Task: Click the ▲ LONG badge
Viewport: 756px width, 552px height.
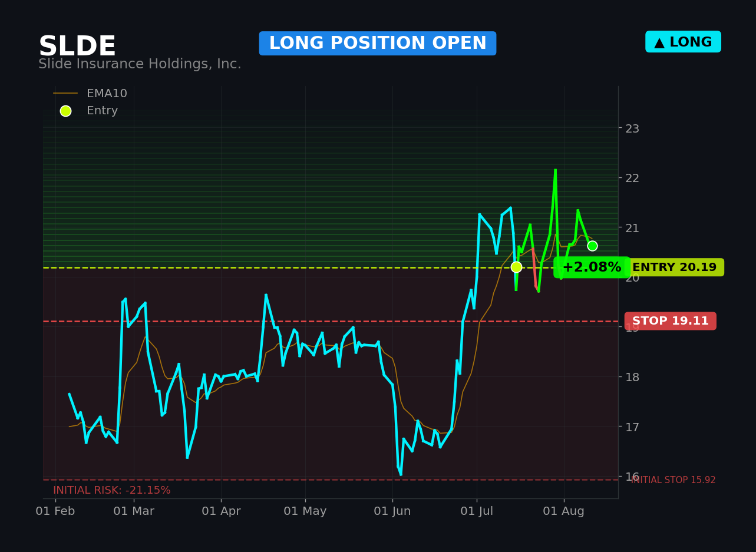Action: tap(683, 42)
